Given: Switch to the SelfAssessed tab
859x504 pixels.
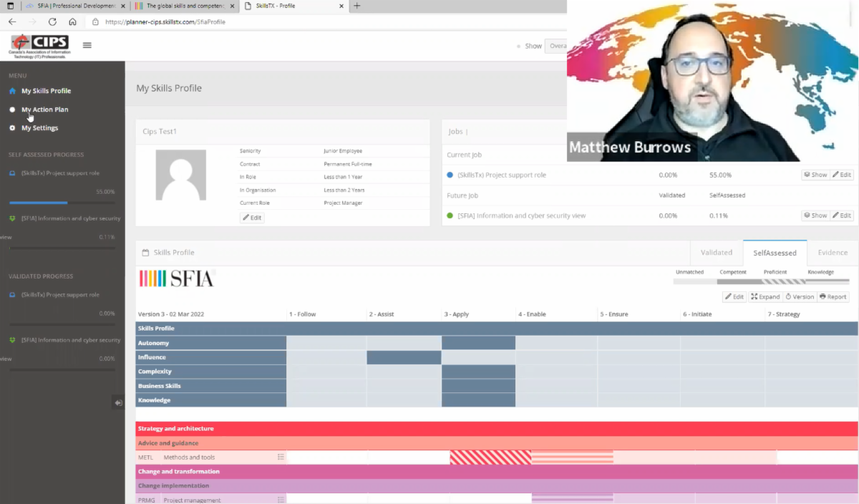Looking at the screenshot, I should click(775, 253).
